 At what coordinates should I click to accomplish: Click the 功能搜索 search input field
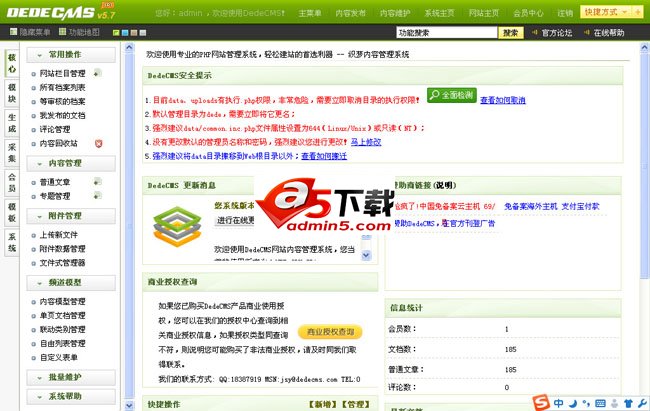[x=446, y=33]
